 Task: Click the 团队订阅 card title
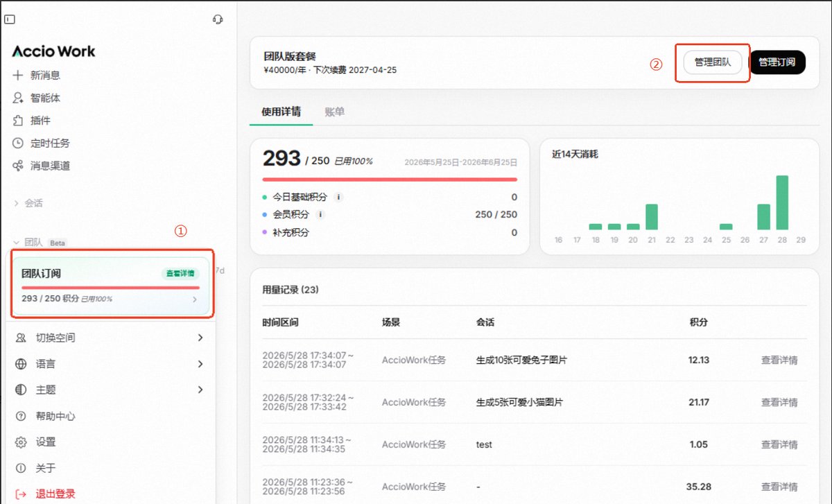point(41,274)
